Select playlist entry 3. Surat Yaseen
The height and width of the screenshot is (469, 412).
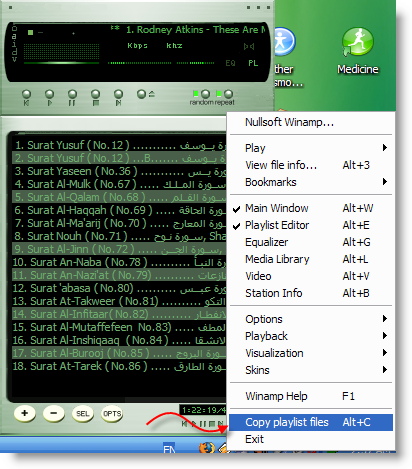pos(119,171)
